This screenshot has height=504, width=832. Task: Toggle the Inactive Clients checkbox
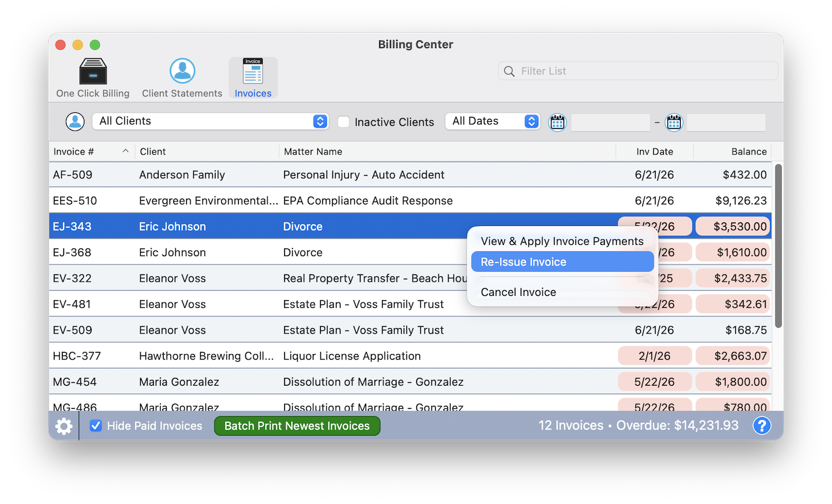click(343, 122)
